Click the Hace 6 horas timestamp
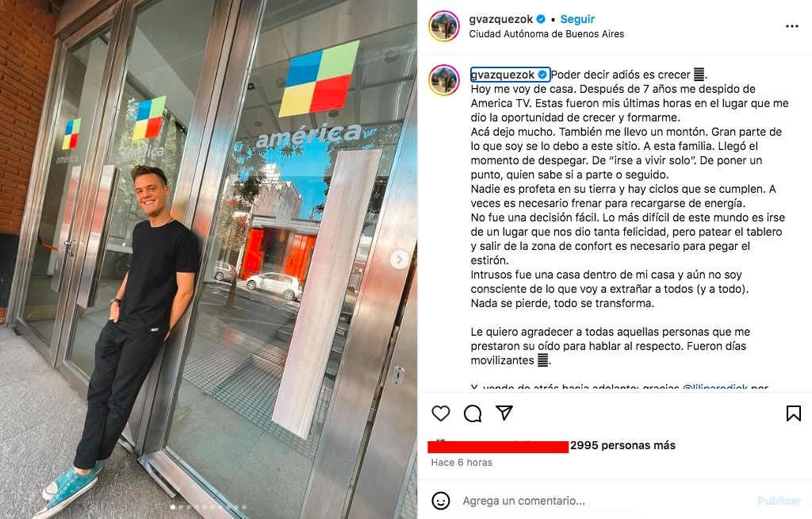The width and height of the screenshot is (812, 519). click(x=462, y=463)
